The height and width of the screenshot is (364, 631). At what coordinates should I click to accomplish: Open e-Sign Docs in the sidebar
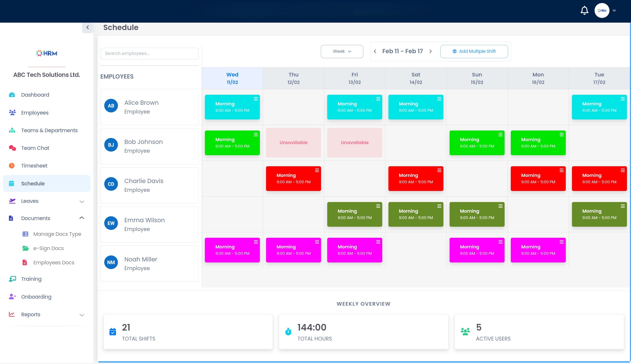[x=48, y=248]
